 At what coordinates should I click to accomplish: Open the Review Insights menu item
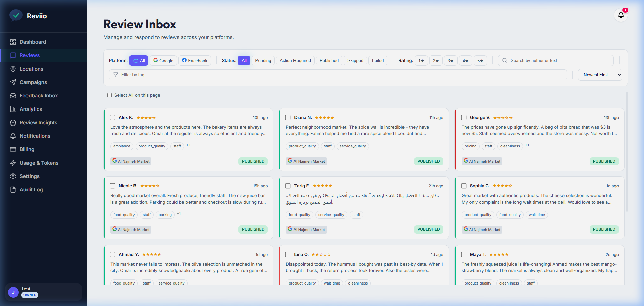tap(44, 123)
